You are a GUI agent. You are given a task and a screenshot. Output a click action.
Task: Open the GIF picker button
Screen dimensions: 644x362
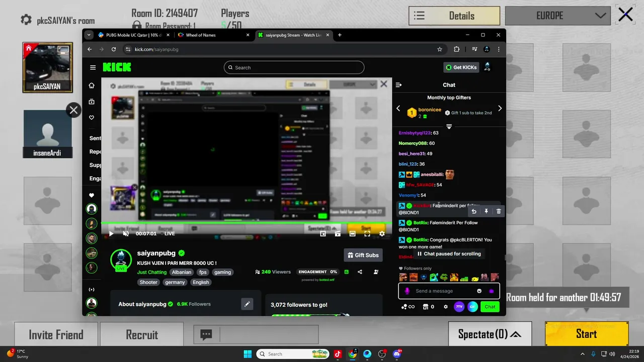[x=472, y=307]
